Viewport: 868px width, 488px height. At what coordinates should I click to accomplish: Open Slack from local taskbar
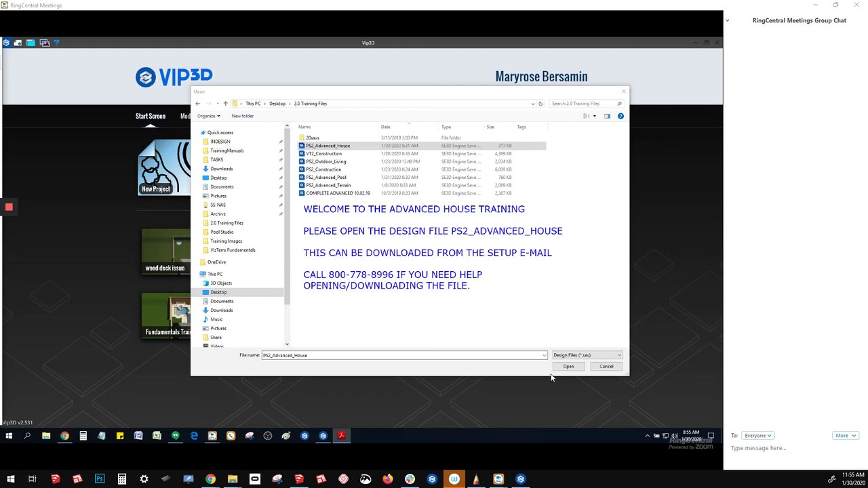pyautogui.click(x=410, y=479)
